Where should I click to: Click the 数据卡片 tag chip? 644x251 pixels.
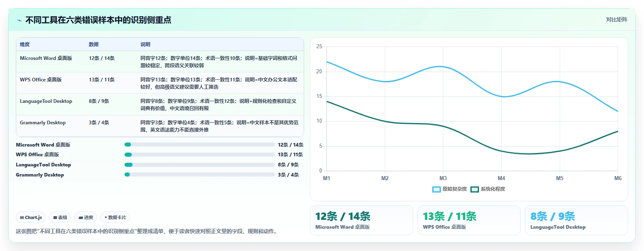[x=115, y=217]
